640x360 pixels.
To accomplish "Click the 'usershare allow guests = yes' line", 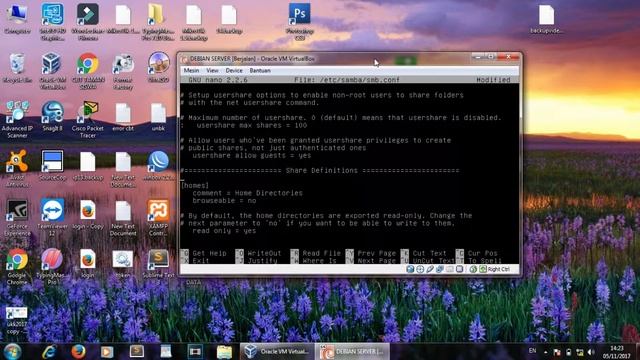I will [x=251, y=156].
